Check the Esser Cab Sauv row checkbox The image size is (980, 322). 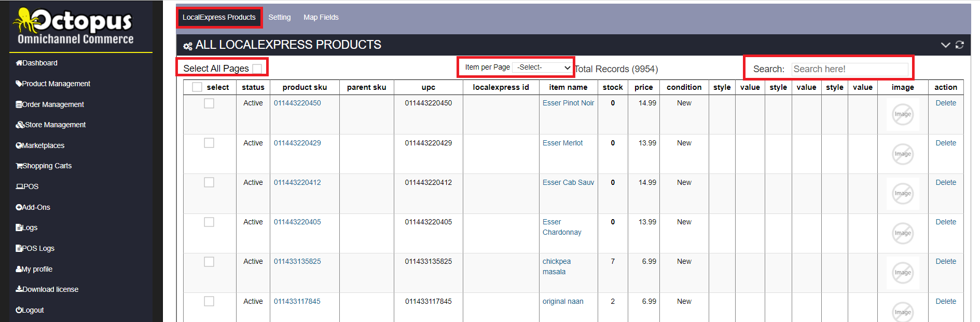point(209,182)
